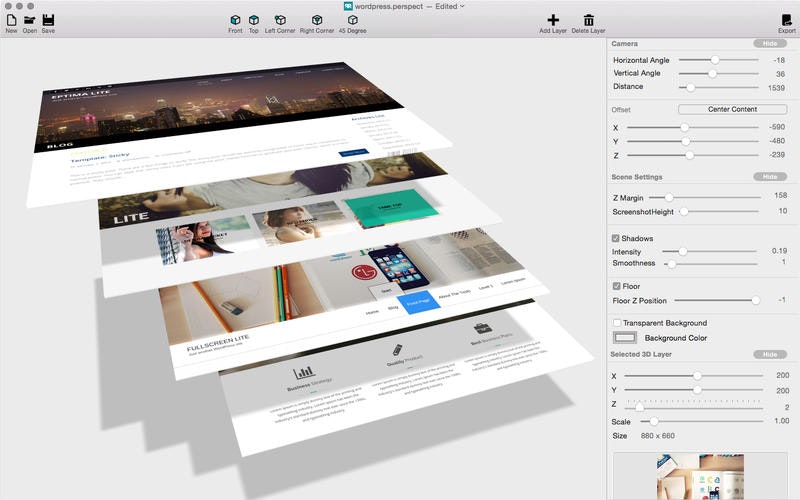Collapse the Scene Settings section with Hide
This screenshot has height=500, width=800.
[769, 177]
